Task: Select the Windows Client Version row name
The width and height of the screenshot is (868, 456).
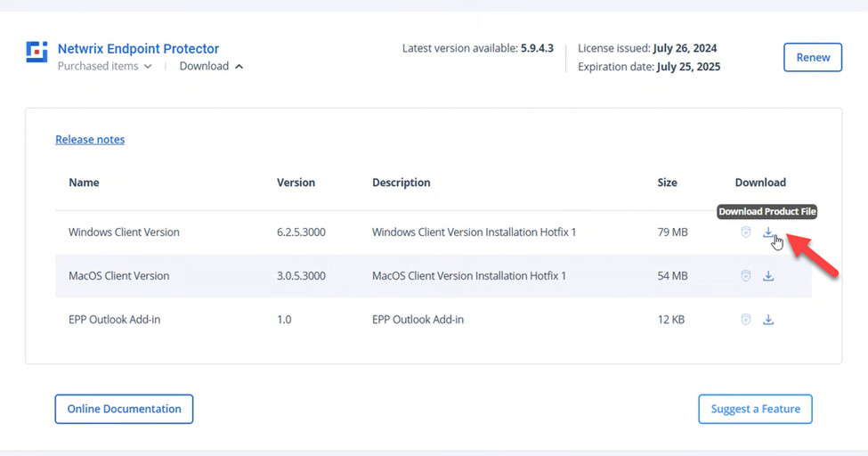Action: [x=124, y=232]
